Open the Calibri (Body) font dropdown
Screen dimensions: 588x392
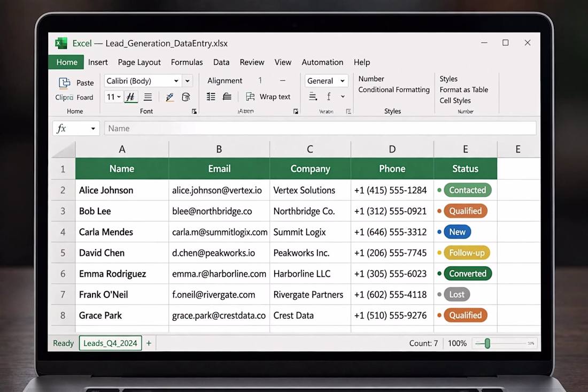click(176, 81)
